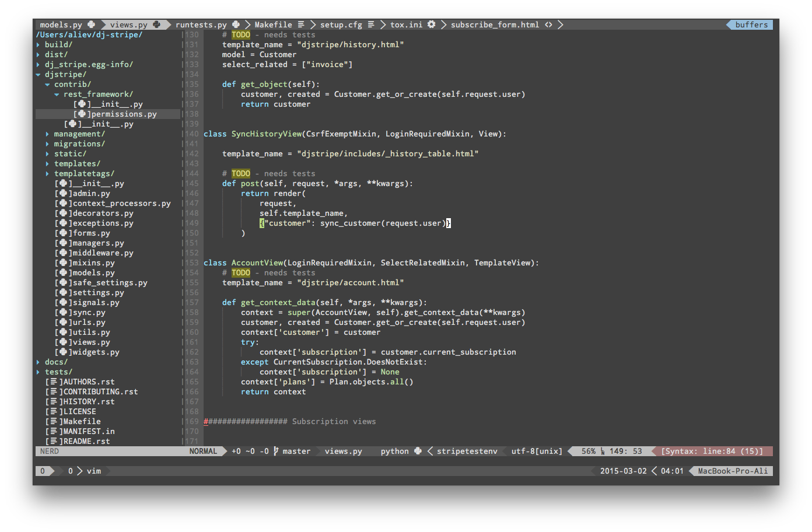812x532 pixels.
Task: Click the Python icon next to middleware.py
Action: click(63, 253)
